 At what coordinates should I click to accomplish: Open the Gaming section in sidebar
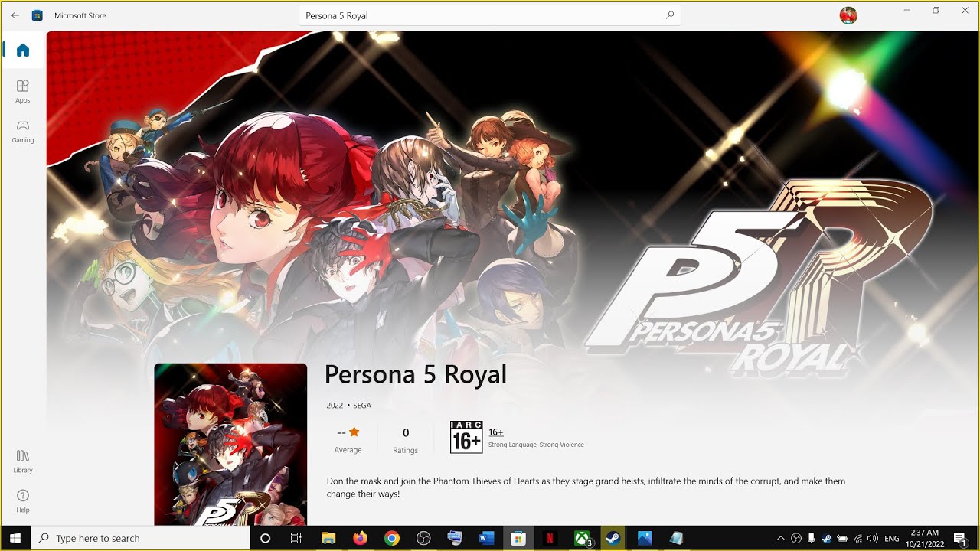(23, 131)
